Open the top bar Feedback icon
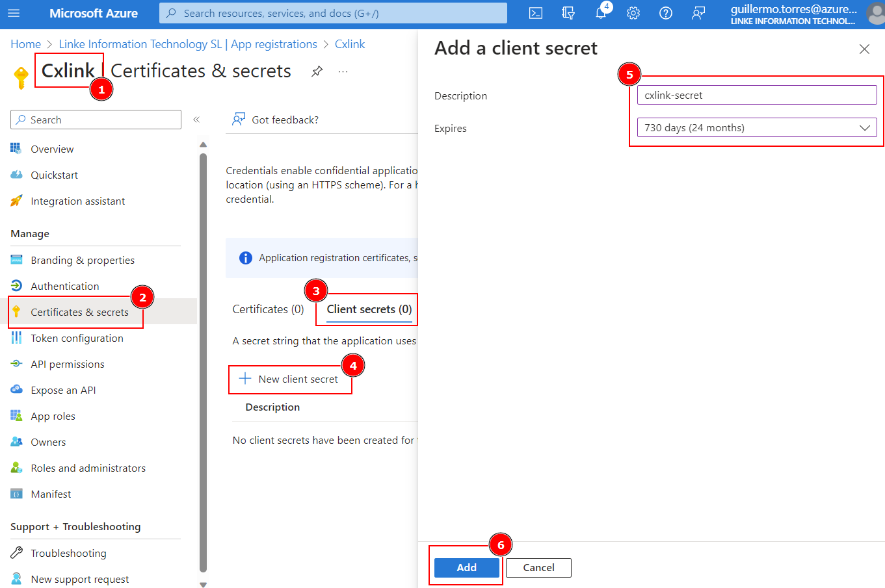 (x=698, y=13)
